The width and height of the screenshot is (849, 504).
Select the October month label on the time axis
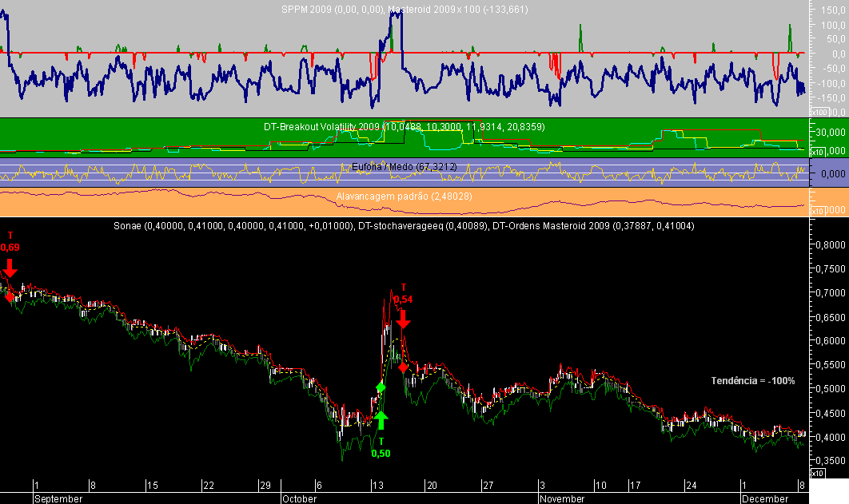tap(300, 498)
